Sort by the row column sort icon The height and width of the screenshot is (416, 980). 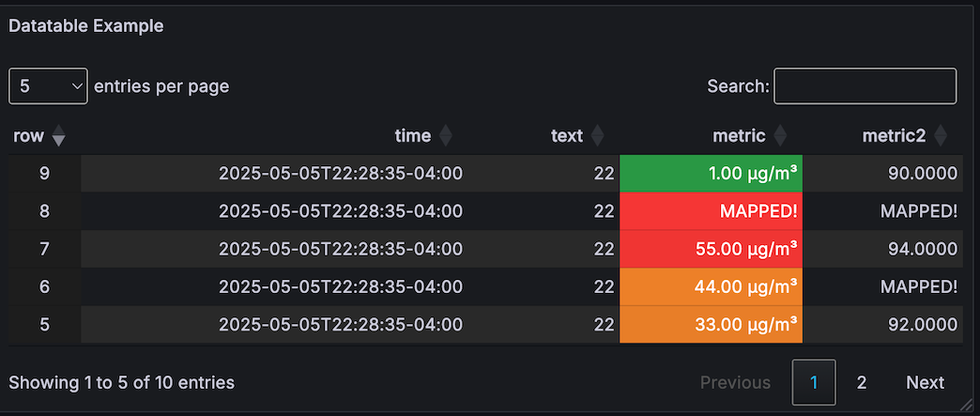(58, 136)
